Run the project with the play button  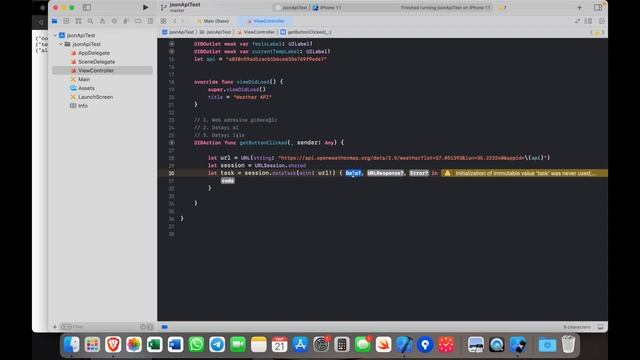pyautogui.click(x=145, y=7)
